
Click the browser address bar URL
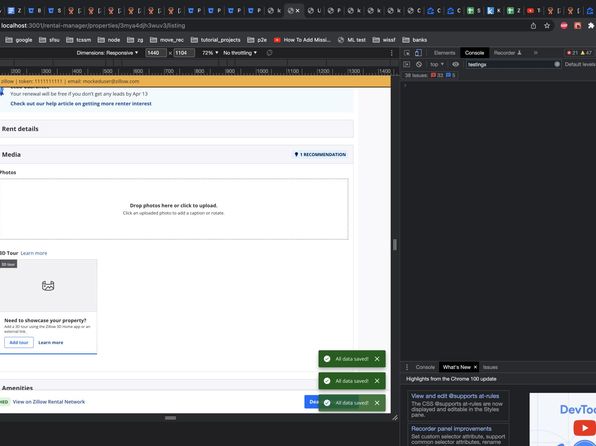(x=93, y=25)
